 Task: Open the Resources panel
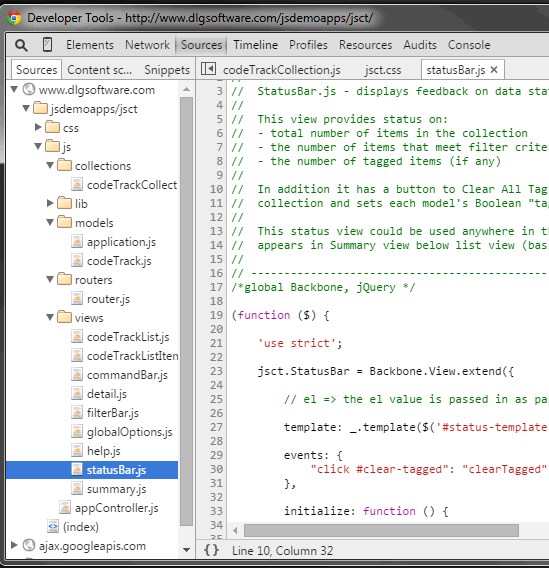click(365, 45)
